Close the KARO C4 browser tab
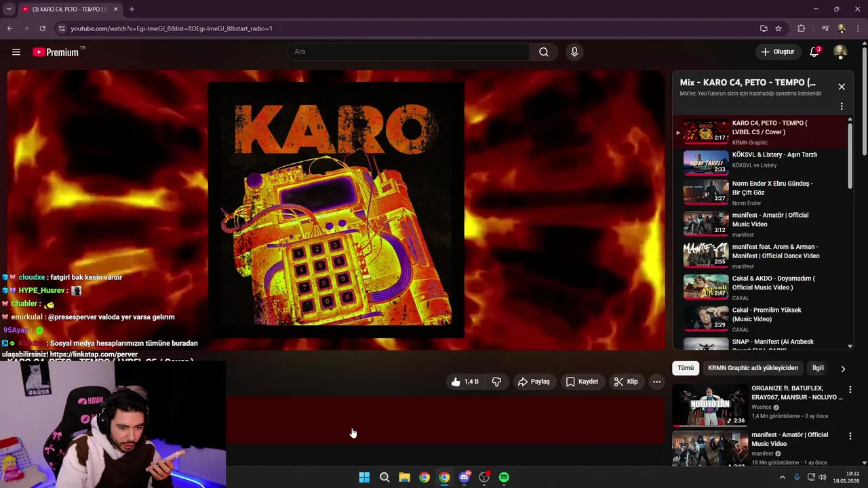 point(115,9)
